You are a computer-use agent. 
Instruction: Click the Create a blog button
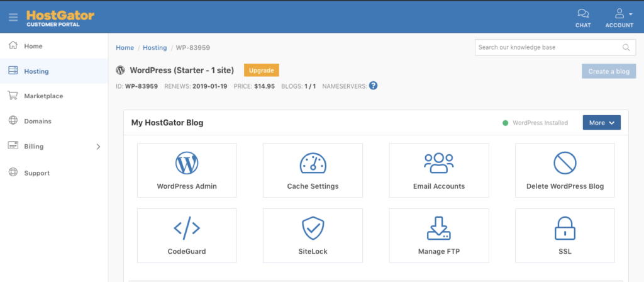[x=609, y=71]
